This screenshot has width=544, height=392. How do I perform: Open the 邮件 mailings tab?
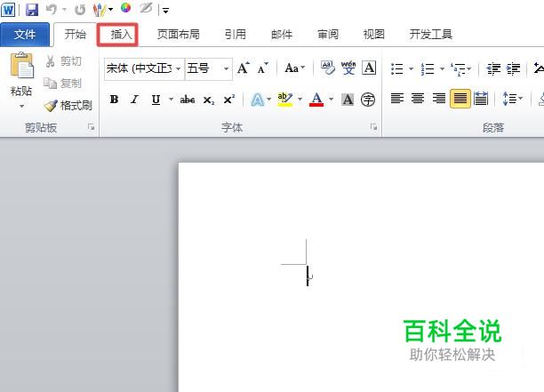[282, 35]
